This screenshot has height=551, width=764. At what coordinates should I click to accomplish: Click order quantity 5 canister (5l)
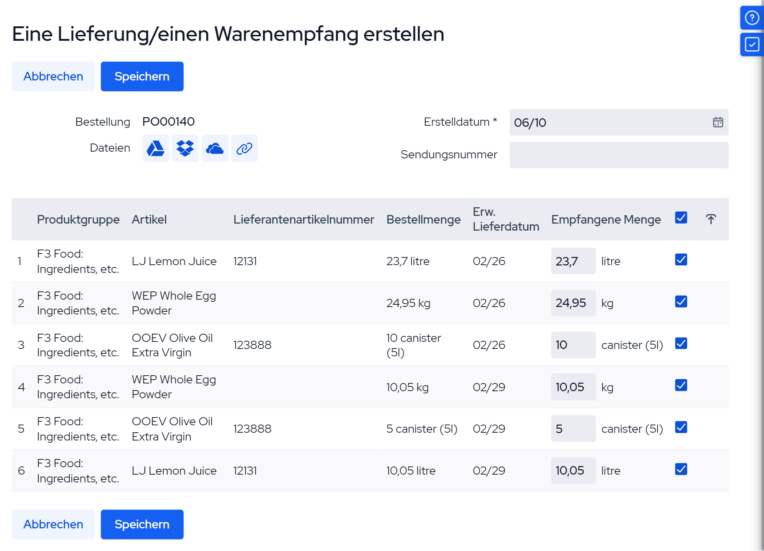[x=422, y=429]
